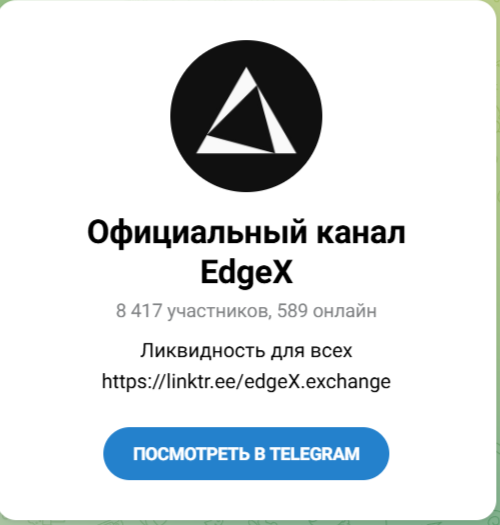
Task: Click the white card area below the button
Action: (x=246, y=500)
